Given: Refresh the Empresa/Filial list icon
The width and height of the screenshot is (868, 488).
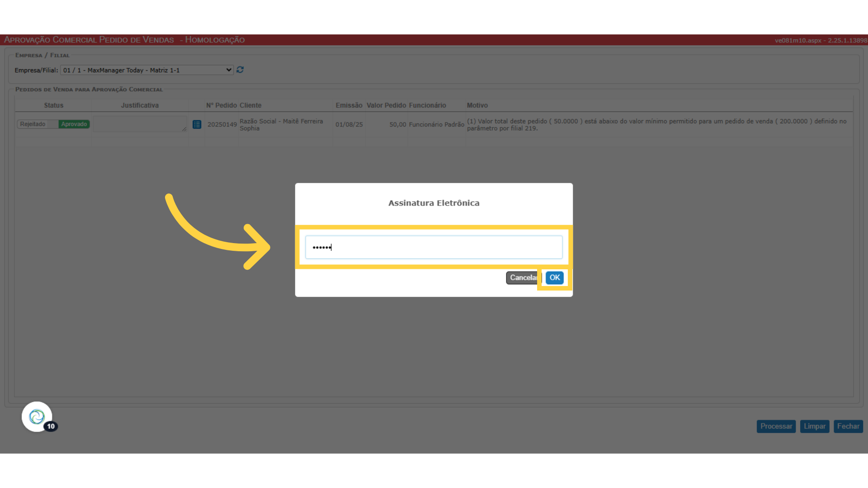Looking at the screenshot, I should tap(240, 70).
